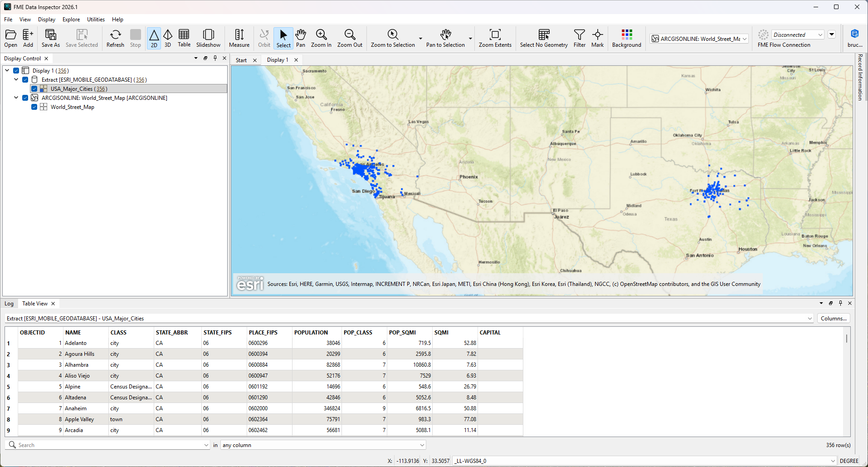Click Zoom to Selection icon
This screenshot has width=868, height=467.
(393, 38)
